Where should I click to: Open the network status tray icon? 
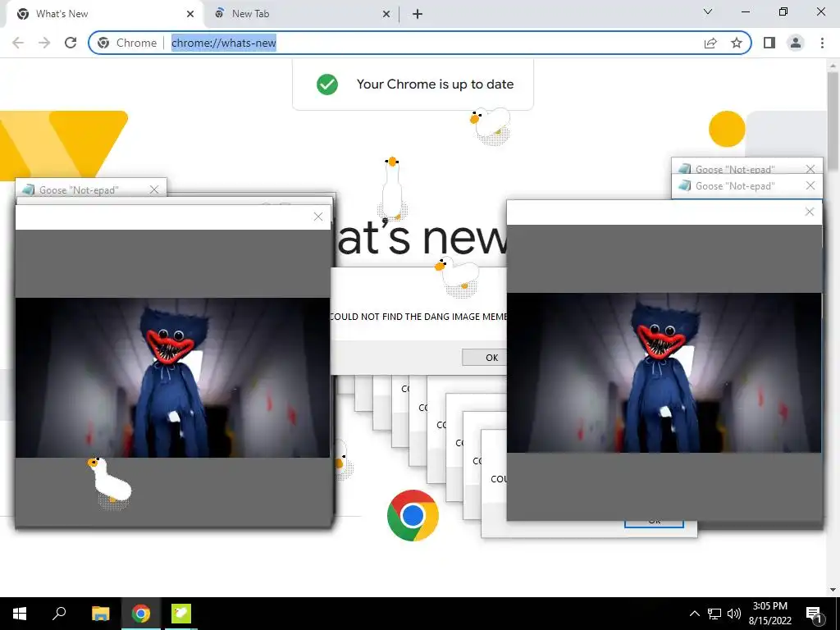point(714,614)
